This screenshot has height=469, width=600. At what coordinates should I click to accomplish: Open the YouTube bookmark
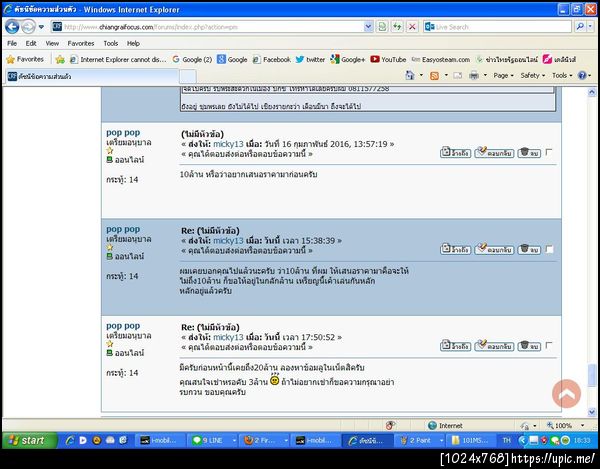(x=388, y=59)
